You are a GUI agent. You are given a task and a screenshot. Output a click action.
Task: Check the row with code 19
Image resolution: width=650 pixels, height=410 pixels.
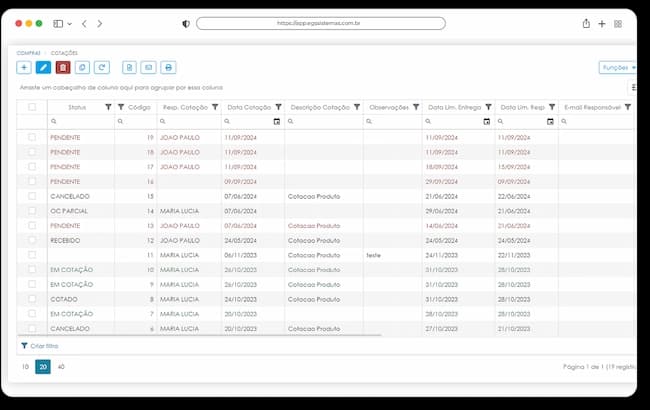click(x=32, y=137)
